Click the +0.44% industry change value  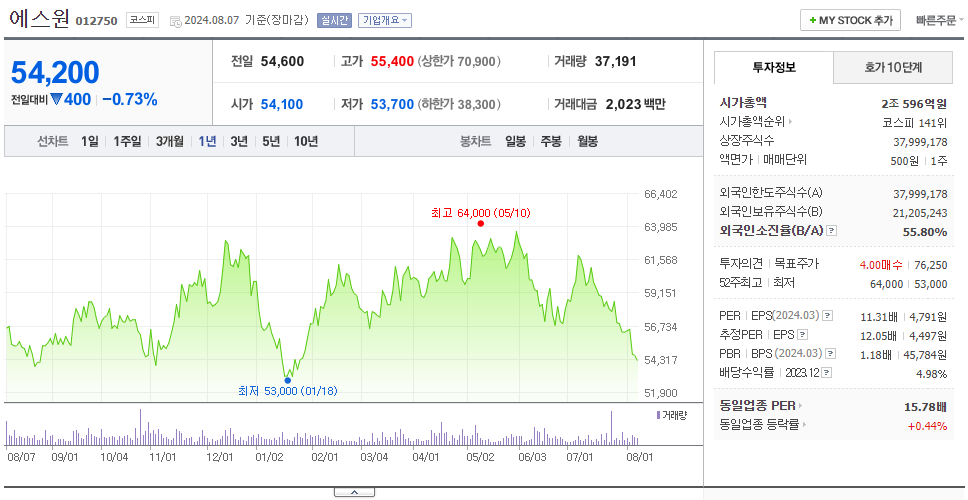(x=927, y=425)
